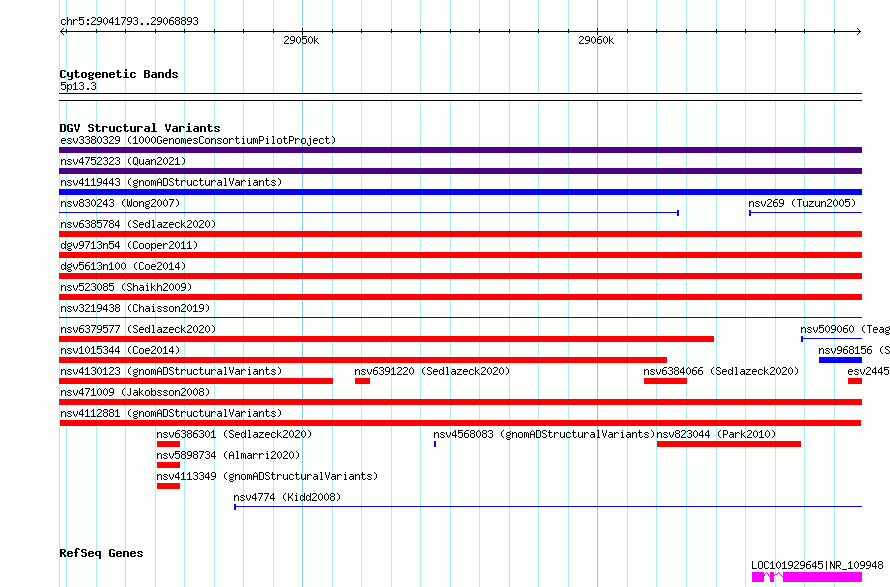The width and height of the screenshot is (890, 587).
Task: Click the nsv830243 (Wong2007) label
Action: pos(120,203)
